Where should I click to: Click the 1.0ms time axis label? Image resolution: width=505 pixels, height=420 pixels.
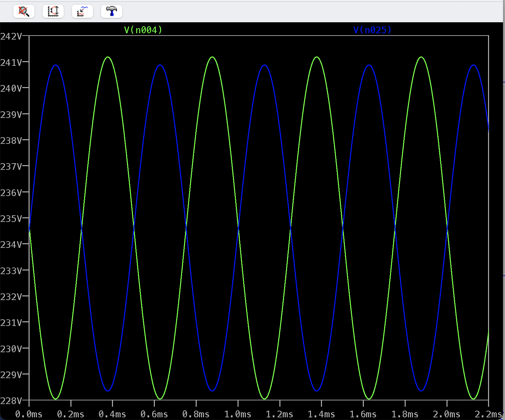(238, 414)
